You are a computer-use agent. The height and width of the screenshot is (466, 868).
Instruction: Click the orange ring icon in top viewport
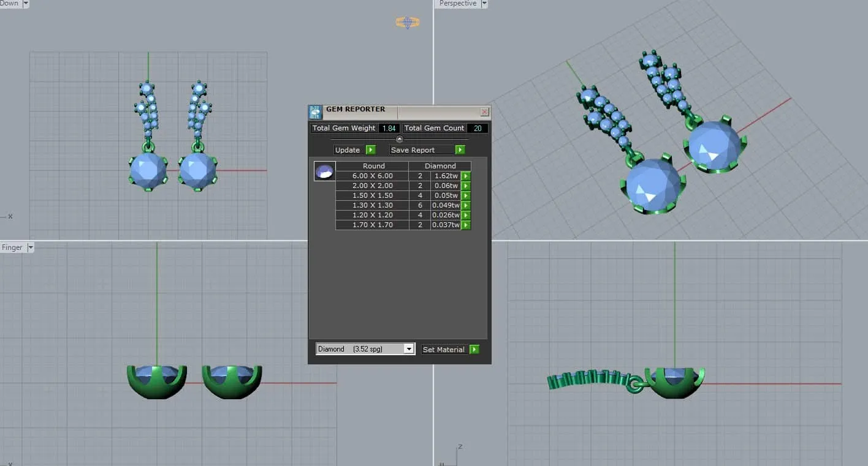pyautogui.click(x=407, y=23)
